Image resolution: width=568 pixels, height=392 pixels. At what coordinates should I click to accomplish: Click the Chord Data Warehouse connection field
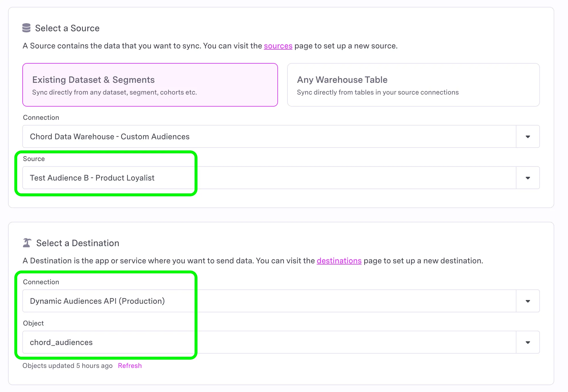269,137
